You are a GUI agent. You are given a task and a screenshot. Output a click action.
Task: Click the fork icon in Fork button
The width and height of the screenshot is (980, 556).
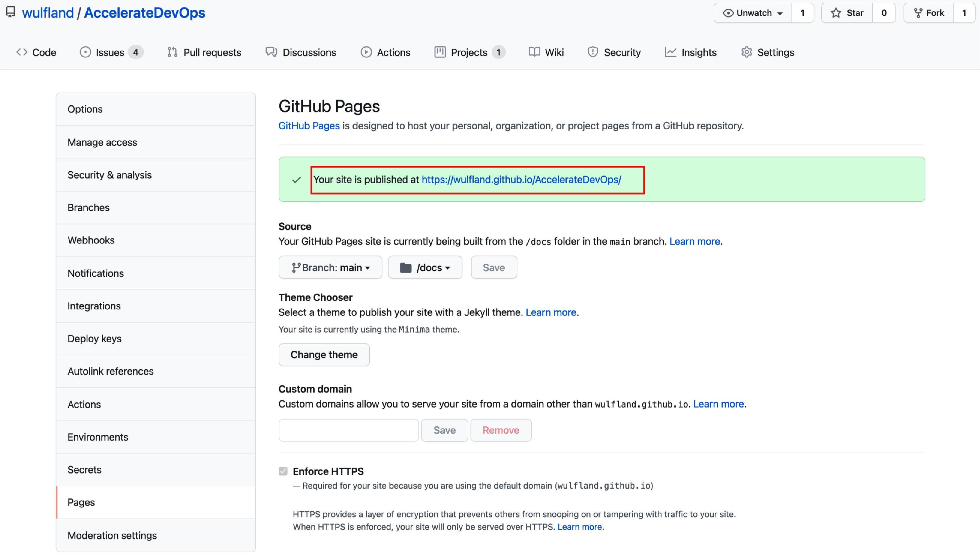(918, 13)
